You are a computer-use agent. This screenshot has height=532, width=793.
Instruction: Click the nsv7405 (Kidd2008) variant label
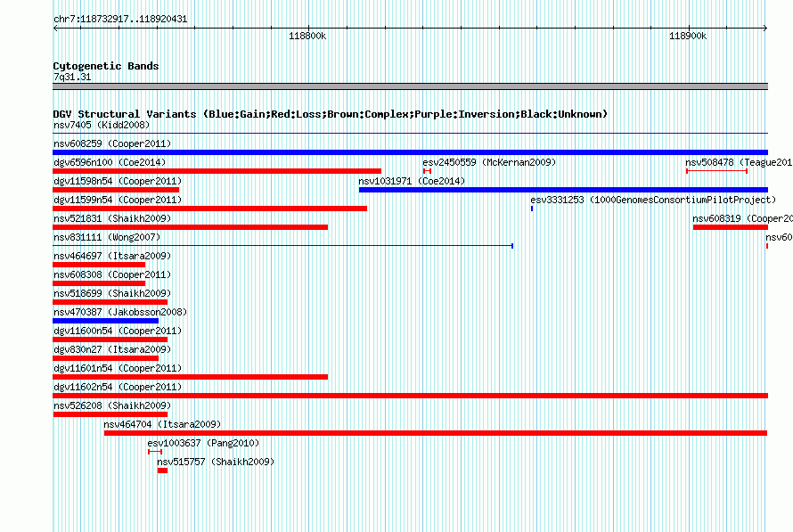click(102, 125)
